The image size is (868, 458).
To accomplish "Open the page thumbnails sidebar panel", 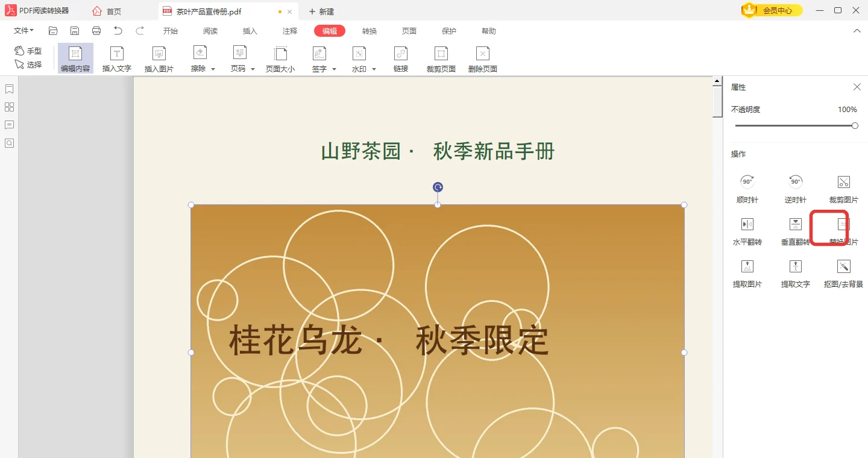I will (10, 107).
